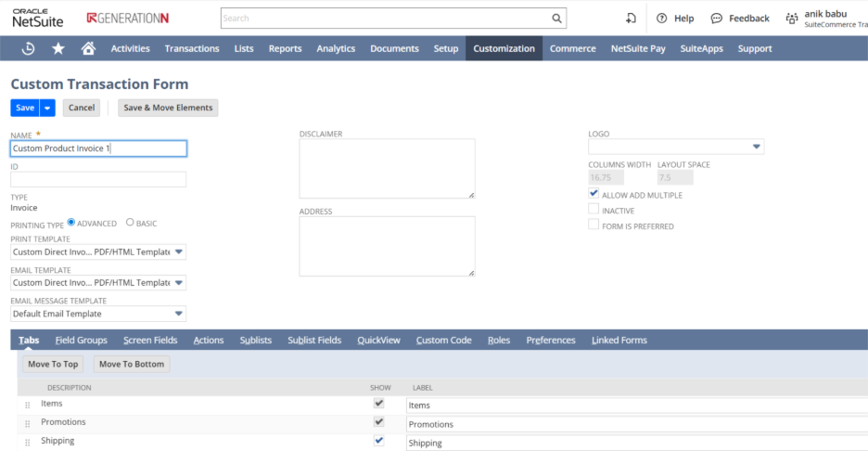Screen dimensions: 868x451
Task: Expand the Logo dropdown
Action: (757, 147)
